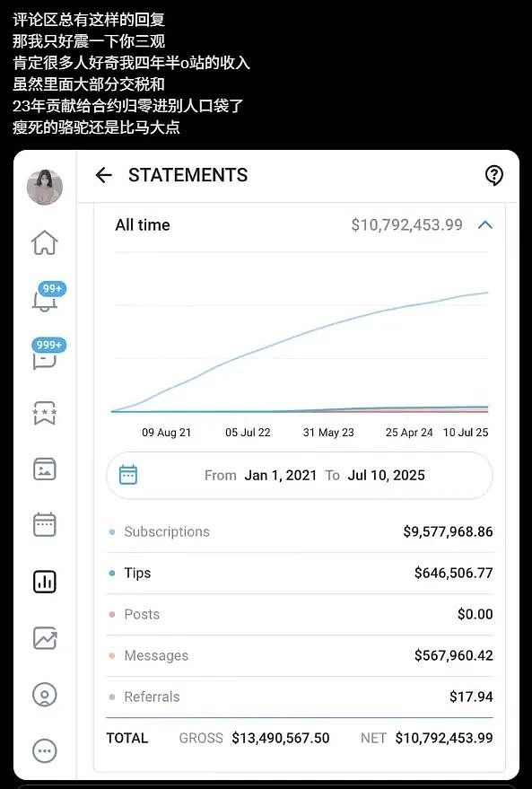Open the profile circle icon
Viewport: 532px width, 789px height.
pyautogui.click(x=45, y=695)
